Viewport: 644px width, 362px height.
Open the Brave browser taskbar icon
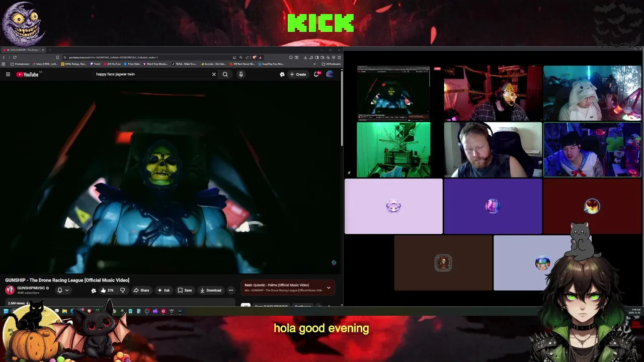tap(89, 311)
